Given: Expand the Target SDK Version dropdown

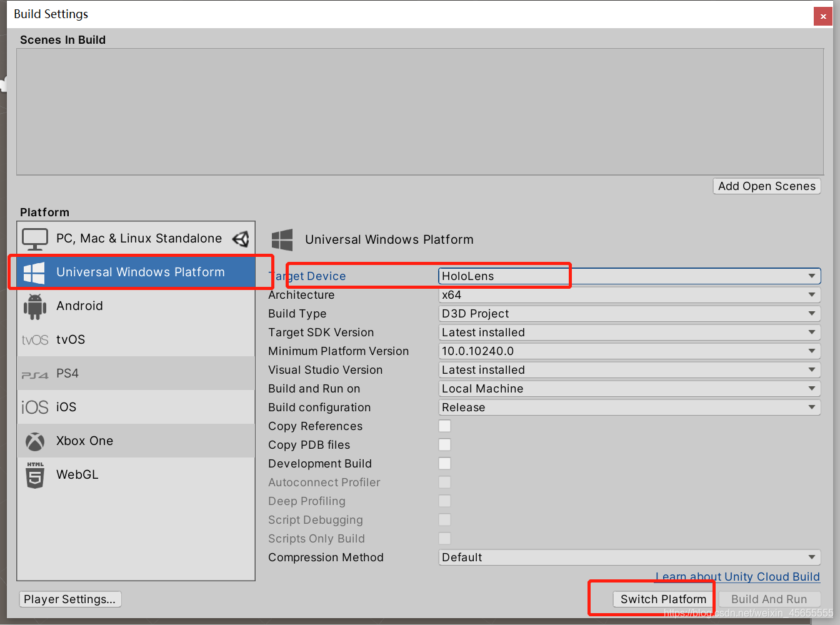Looking at the screenshot, I should 629,332.
